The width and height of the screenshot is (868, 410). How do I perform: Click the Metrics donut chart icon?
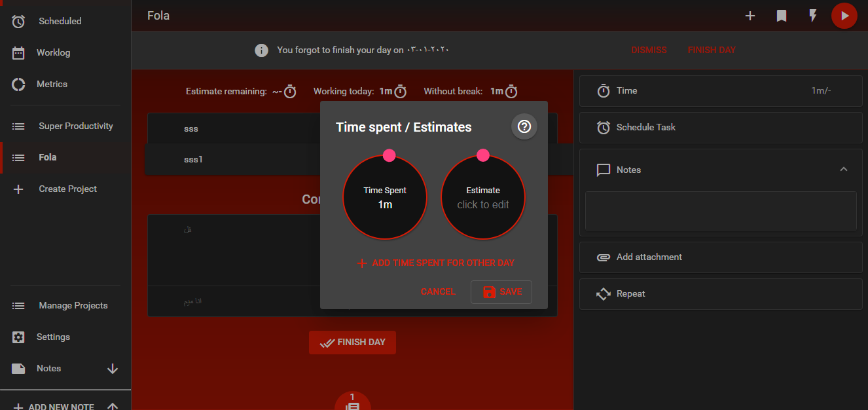coord(18,84)
